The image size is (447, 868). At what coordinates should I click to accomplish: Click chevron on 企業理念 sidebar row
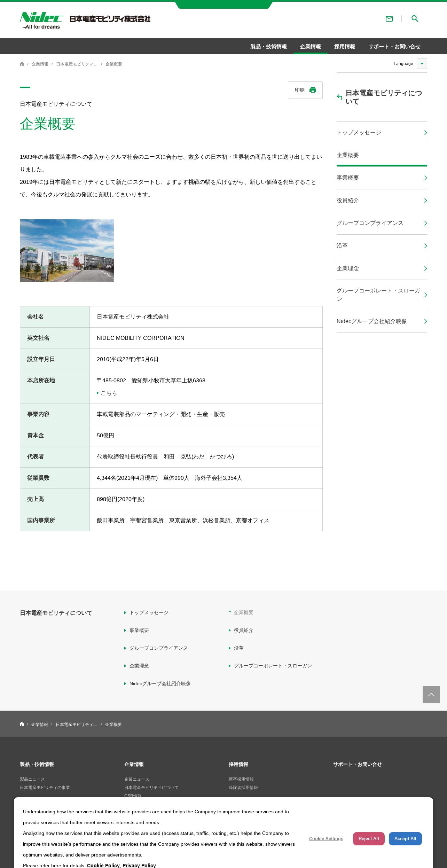[x=425, y=268]
